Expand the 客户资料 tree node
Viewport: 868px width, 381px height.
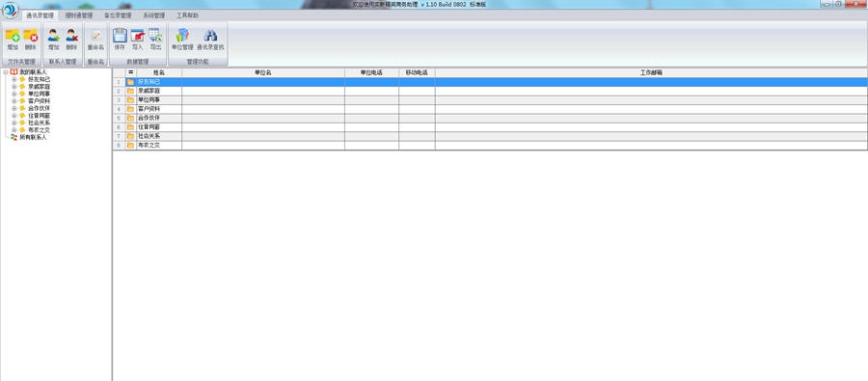pyautogui.click(x=14, y=100)
